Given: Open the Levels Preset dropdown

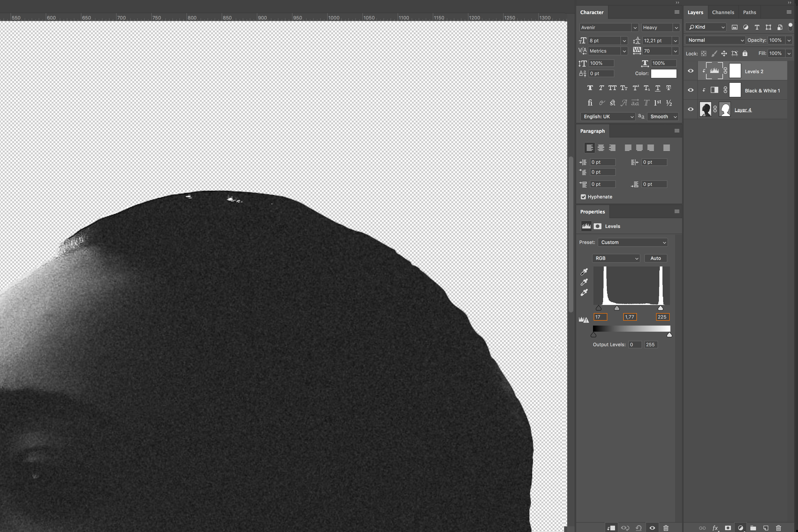Looking at the screenshot, I should (x=633, y=242).
